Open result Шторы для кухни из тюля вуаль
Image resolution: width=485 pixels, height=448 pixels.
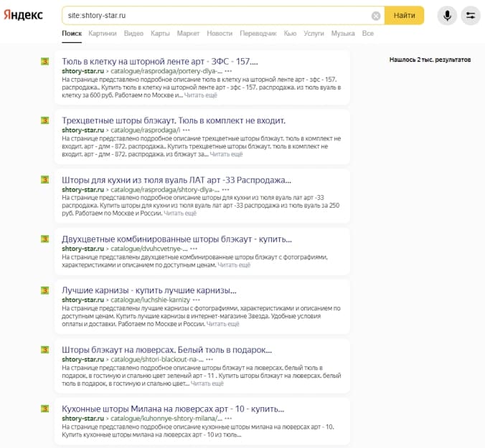[176, 180]
